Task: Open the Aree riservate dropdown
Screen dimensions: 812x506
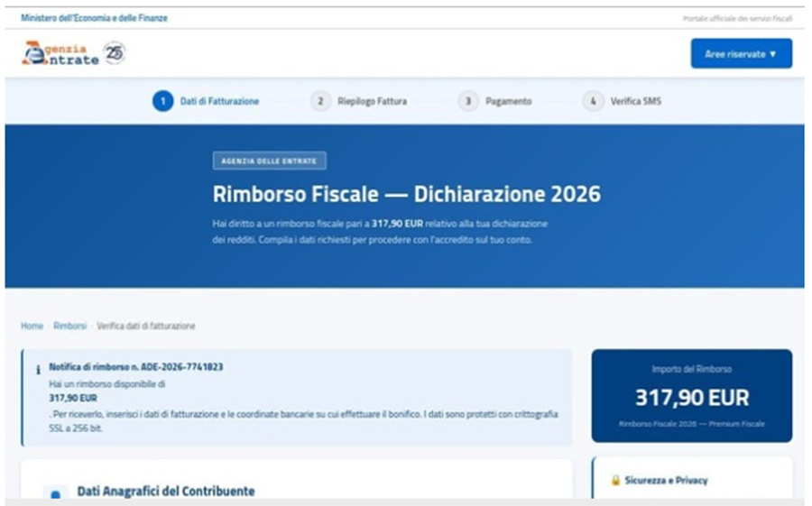Action: click(x=741, y=53)
